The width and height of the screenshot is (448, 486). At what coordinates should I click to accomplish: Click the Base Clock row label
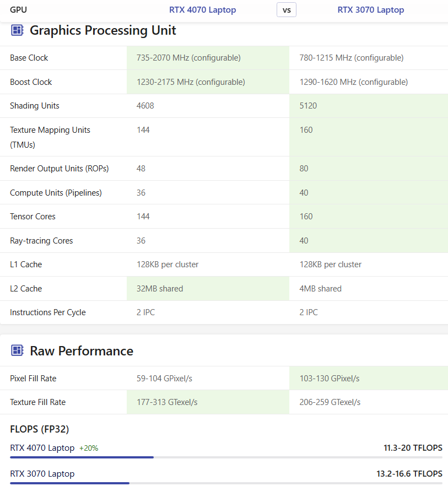29,58
